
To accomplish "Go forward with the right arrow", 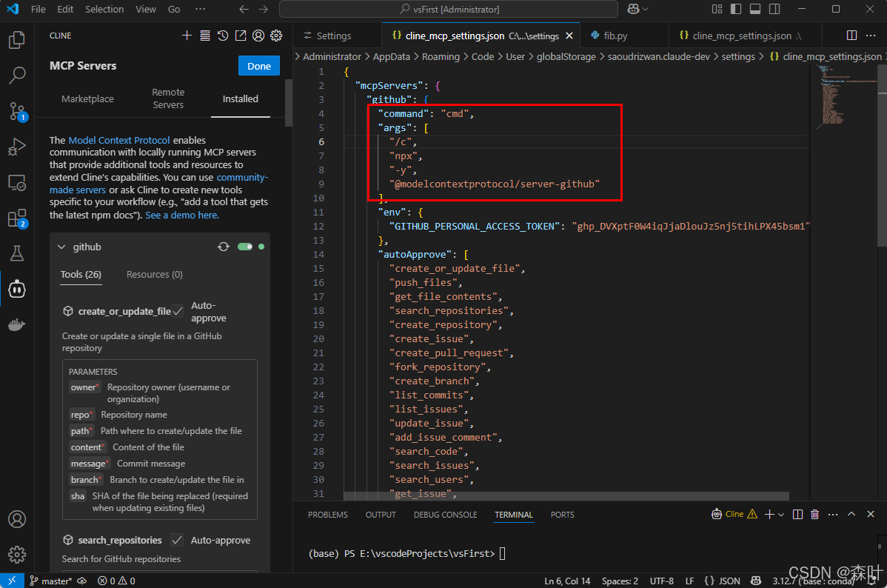I will click(x=263, y=9).
